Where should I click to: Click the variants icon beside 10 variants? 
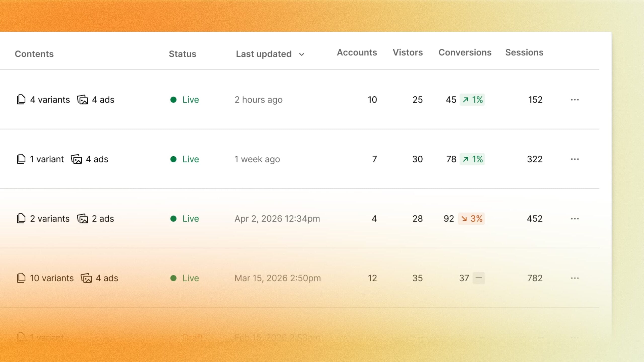point(21,278)
